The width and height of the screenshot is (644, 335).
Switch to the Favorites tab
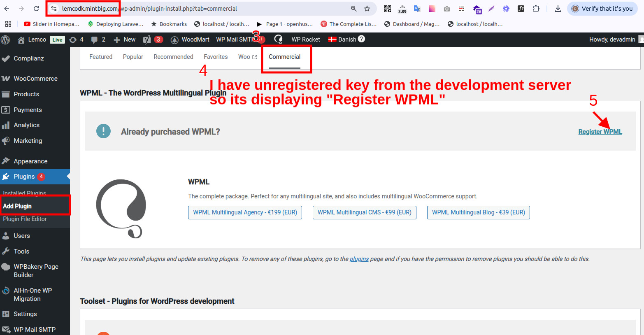click(216, 57)
